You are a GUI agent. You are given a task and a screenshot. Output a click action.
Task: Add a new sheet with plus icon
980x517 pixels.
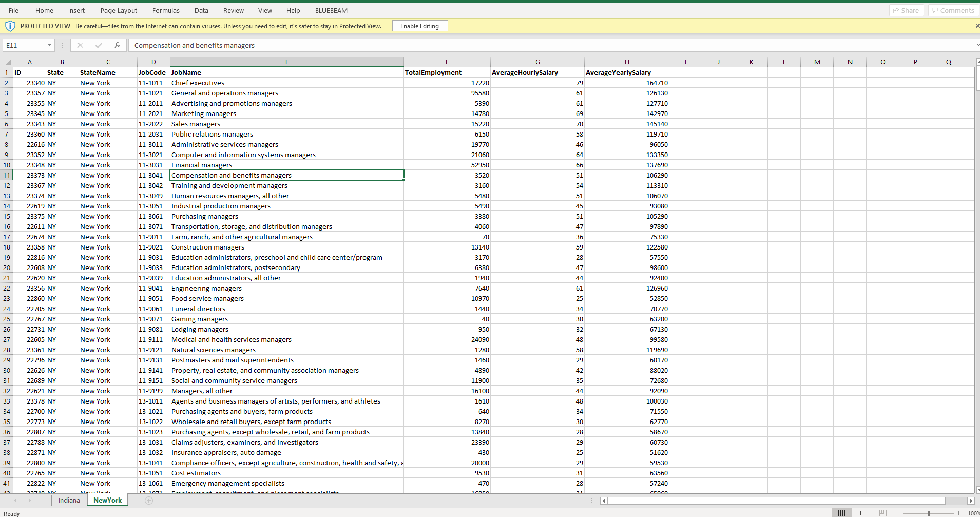149,501
